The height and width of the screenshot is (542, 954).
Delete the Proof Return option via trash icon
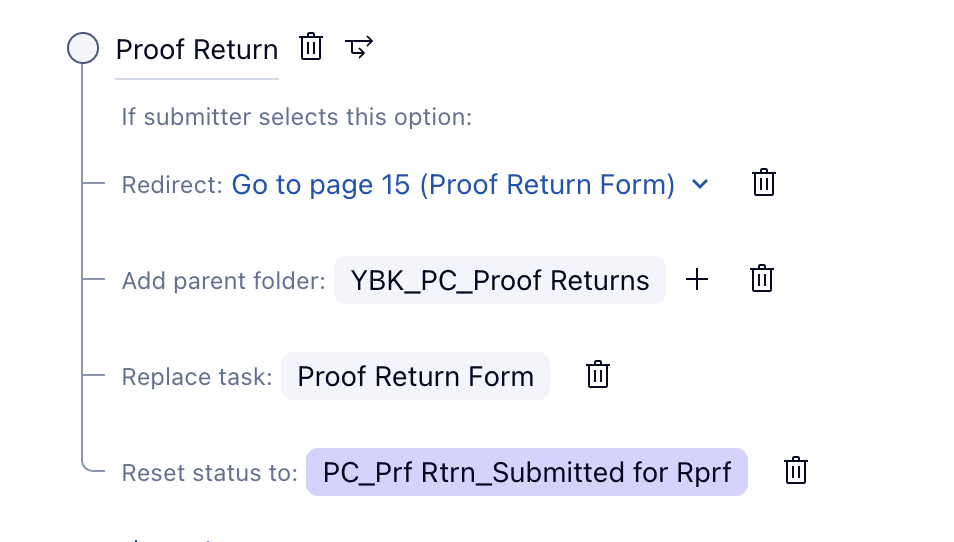point(311,47)
